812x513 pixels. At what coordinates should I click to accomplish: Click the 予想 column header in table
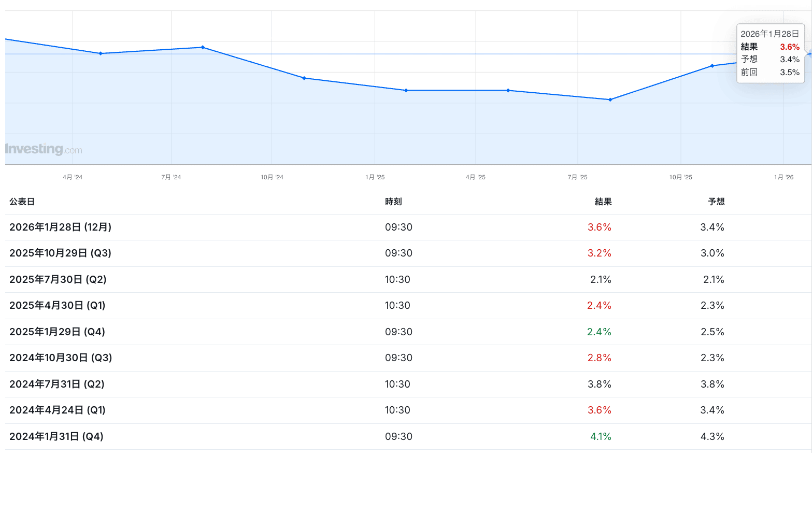[716, 202]
